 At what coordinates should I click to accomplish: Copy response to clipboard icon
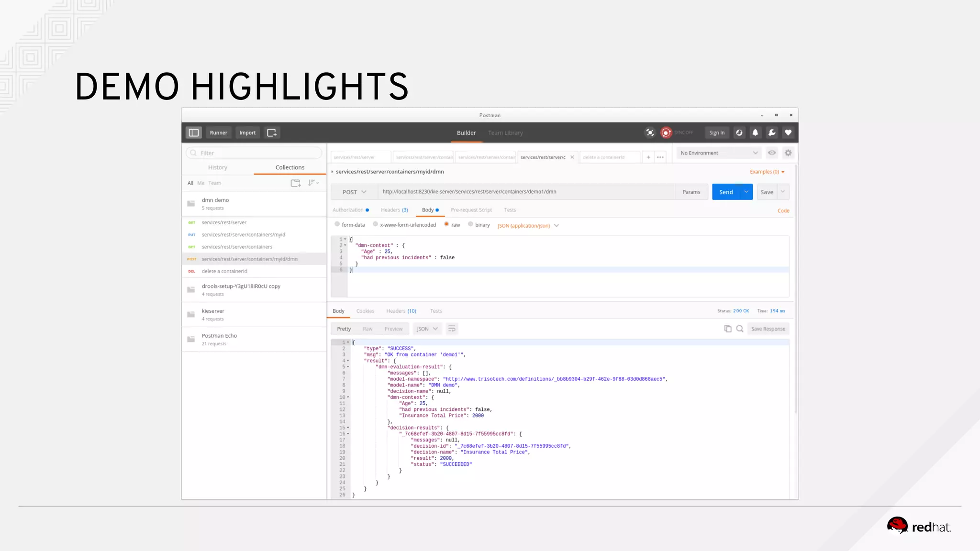pos(728,329)
